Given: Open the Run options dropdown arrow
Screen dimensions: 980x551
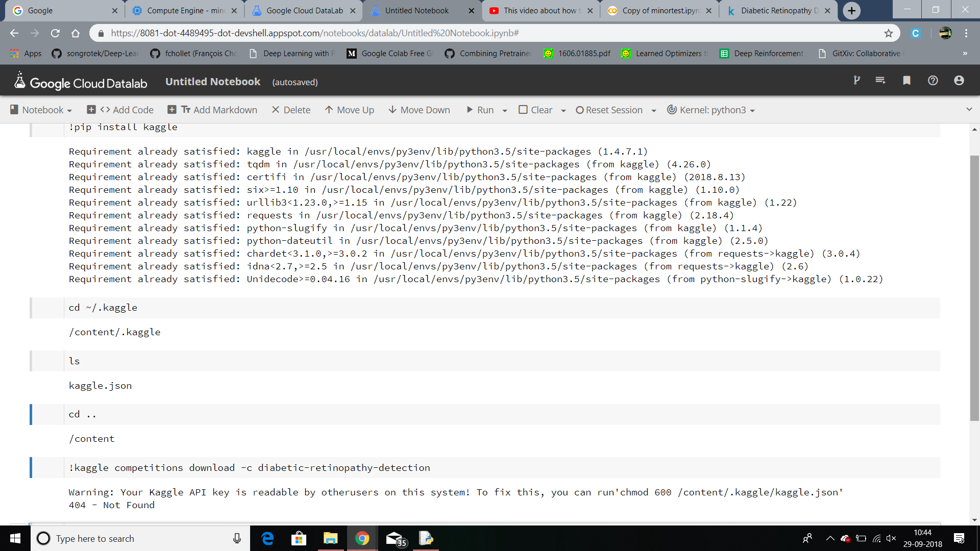Looking at the screenshot, I should (504, 110).
